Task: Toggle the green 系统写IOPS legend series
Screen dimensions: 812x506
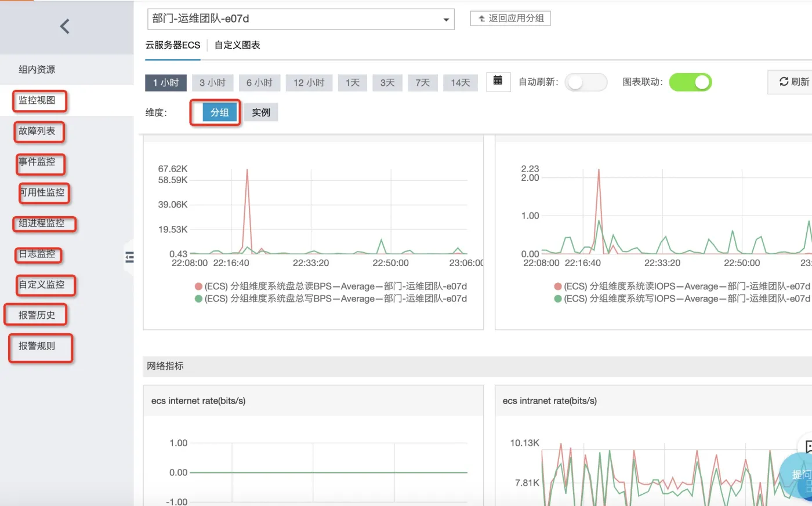Action: (x=682, y=298)
